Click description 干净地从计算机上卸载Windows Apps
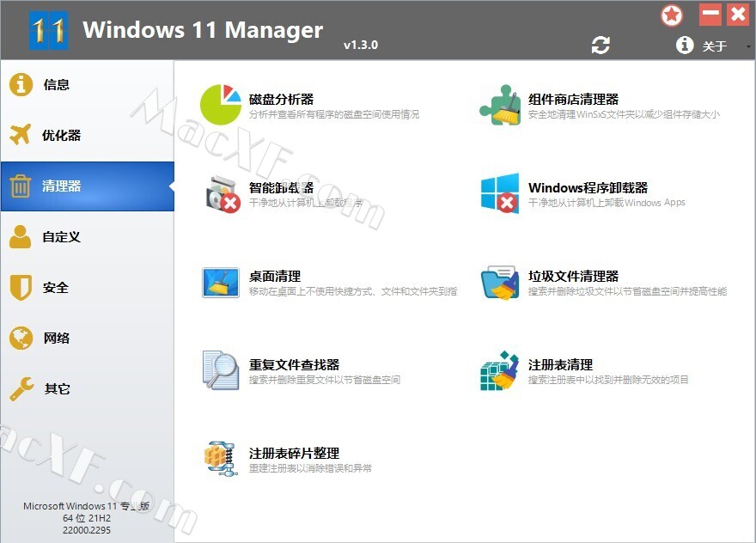This screenshot has height=543, width=756. tap(607, 203)
